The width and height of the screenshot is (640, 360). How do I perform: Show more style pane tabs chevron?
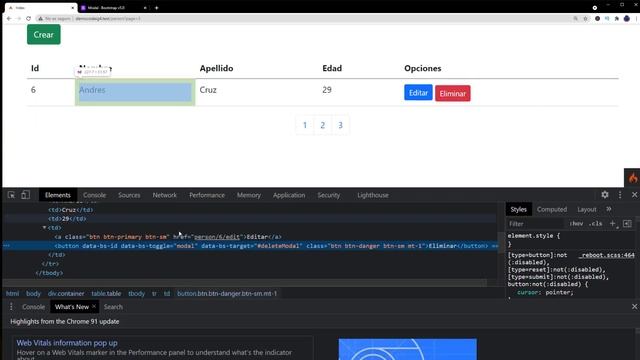[x=609, y=209]
